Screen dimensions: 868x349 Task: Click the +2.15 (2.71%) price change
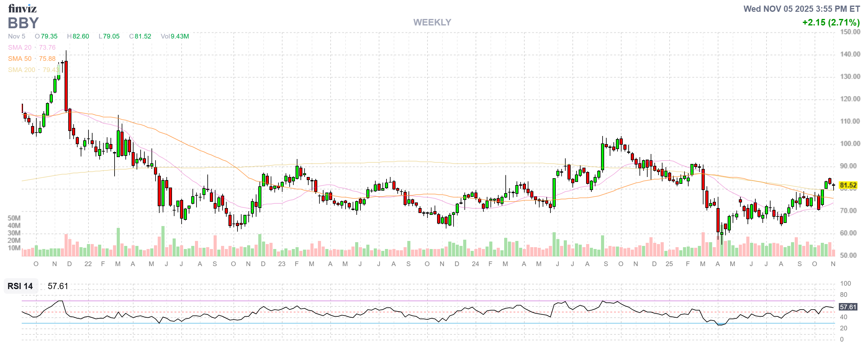pos(831,23)
